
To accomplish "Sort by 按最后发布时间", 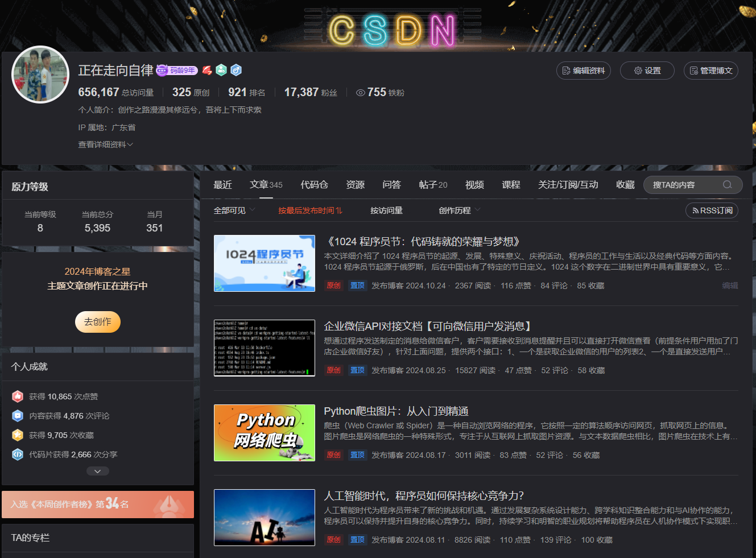I will coord(311,210).
